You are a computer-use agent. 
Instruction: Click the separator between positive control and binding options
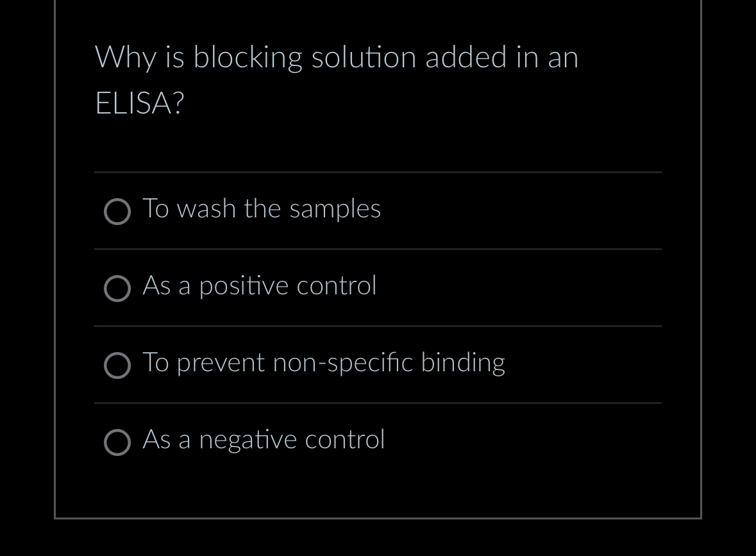[x=378, y=326]
